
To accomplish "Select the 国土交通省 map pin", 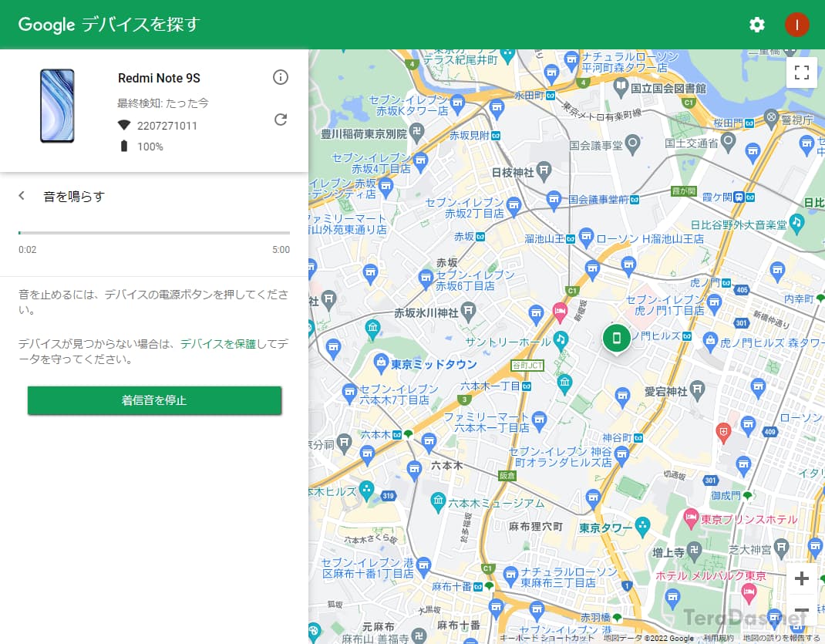I will pos(728,142).
